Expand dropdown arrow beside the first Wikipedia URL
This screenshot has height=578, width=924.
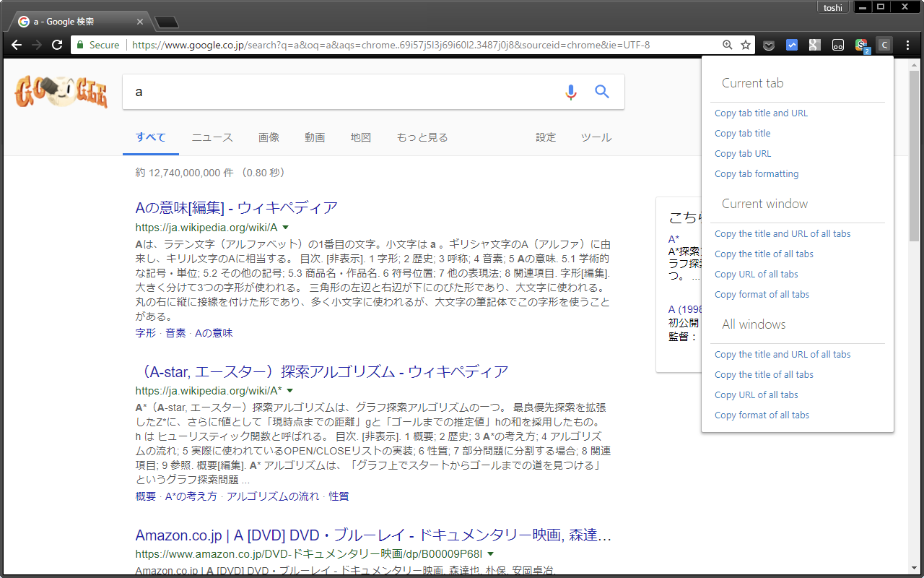286,227
